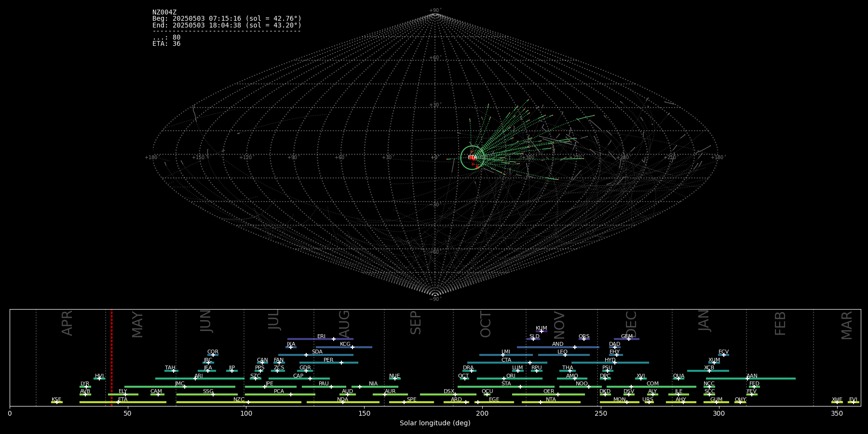Click the OCT month label
Image resolution: width=868 pixels, height=434 pixels.
point(486,324)
